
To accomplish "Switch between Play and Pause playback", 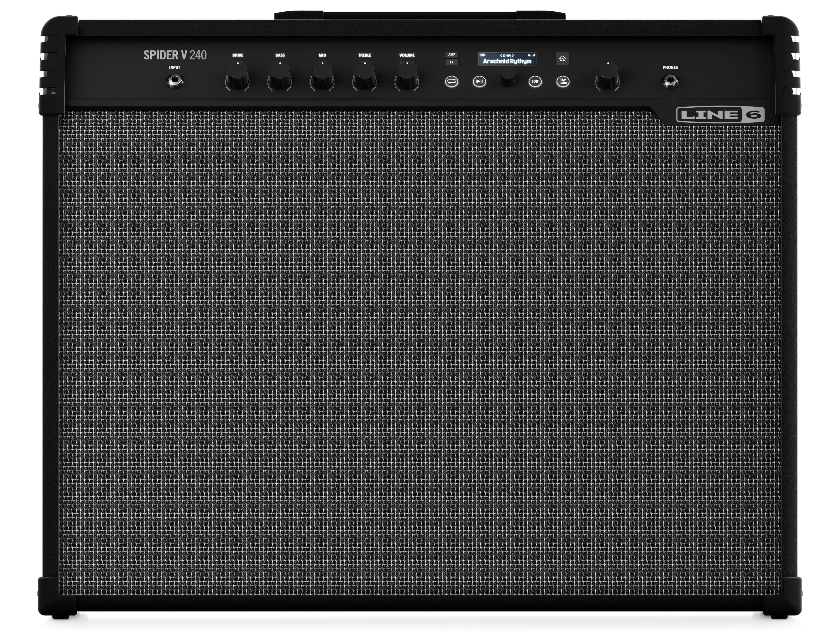I will pos(479,81).
